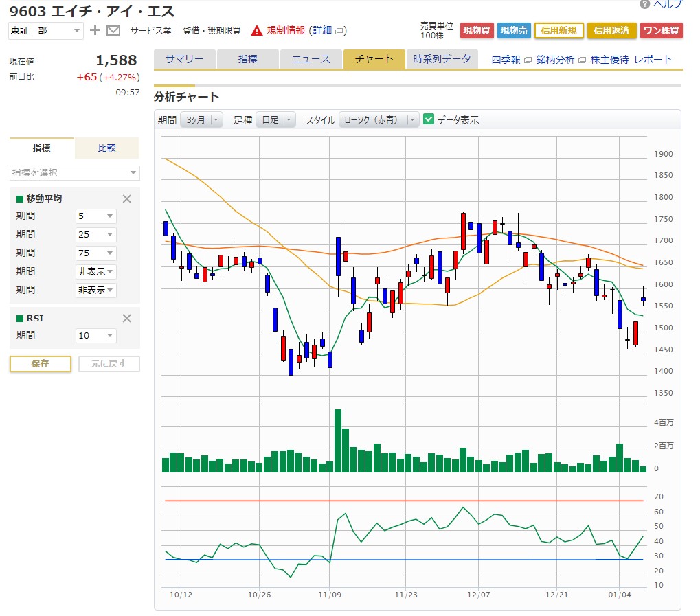Expand the 指標を選択 dropdown
This screenshot has width=700, height=616.
(x=75, y=173)
